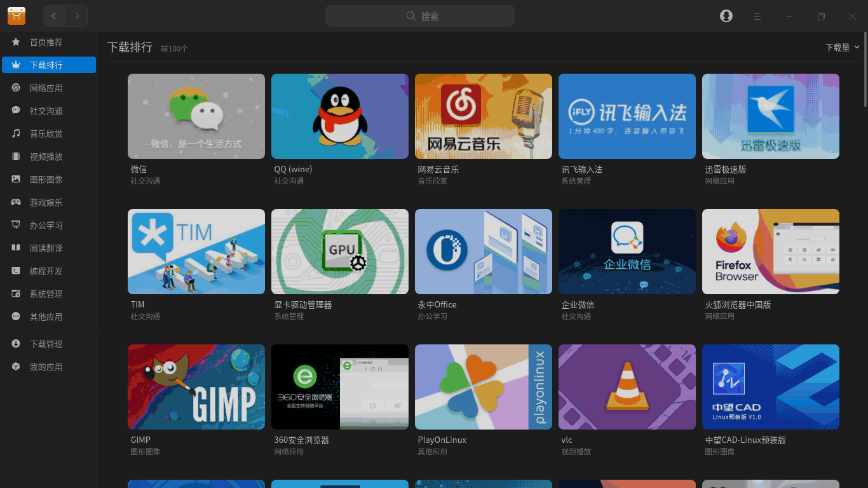This screenshot has width=868, height=488.
Task: Open the 网易云音乐 banner
Action: point(484,116)
